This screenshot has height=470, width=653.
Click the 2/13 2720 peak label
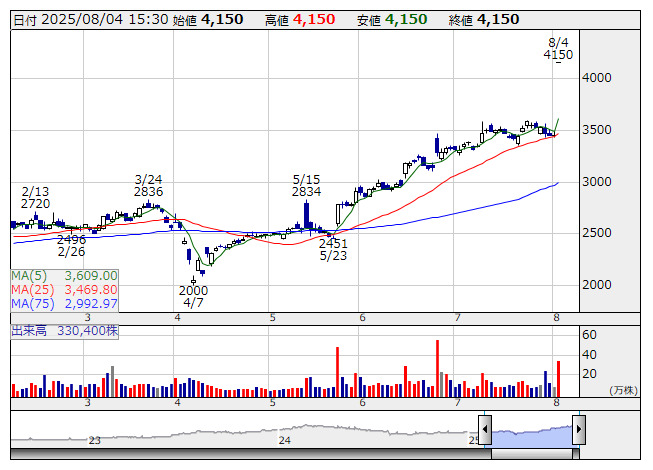click(x=35, y=198)
